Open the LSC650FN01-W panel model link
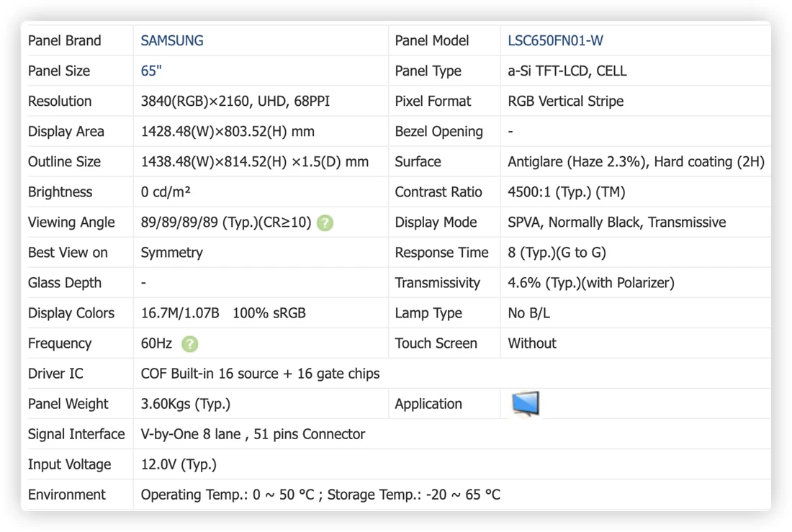 point(555,40)
